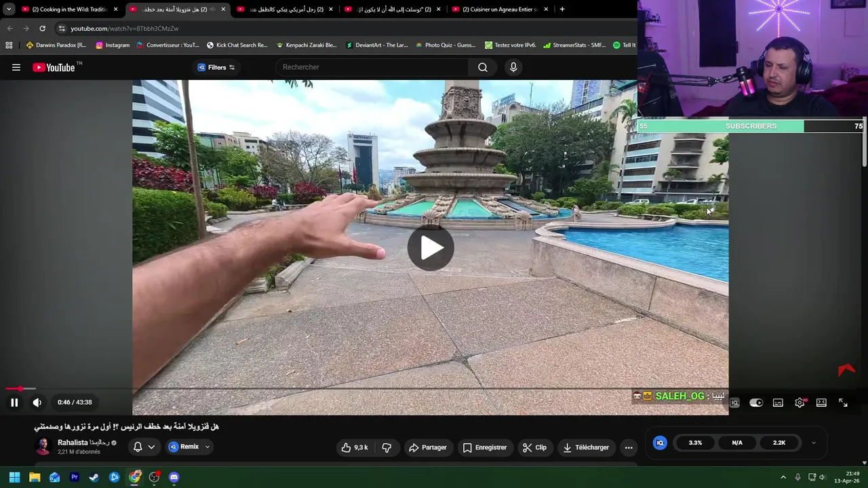The width and height of the screenshot is (868, 488).
Task: Click the Remix button
Action: click(x=184, y=447)
